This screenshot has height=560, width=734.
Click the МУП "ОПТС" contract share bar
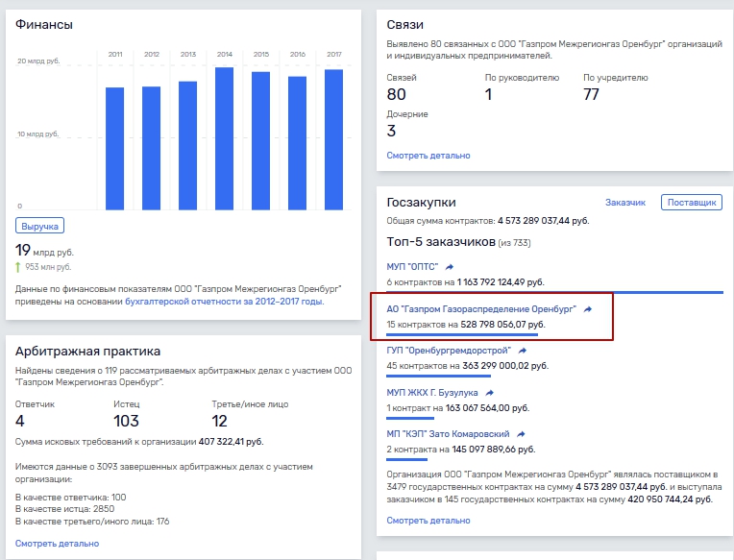coord(554,292)
